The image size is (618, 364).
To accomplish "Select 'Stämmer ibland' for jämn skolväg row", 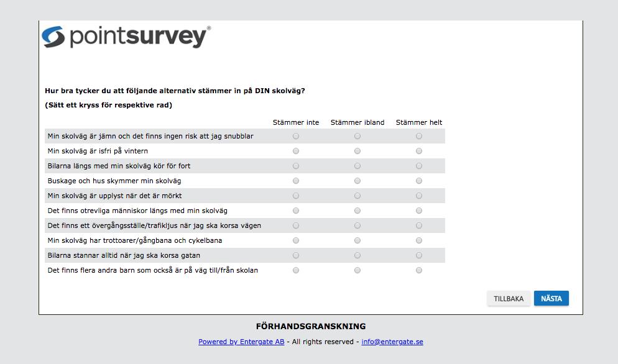I will (357, 136).
